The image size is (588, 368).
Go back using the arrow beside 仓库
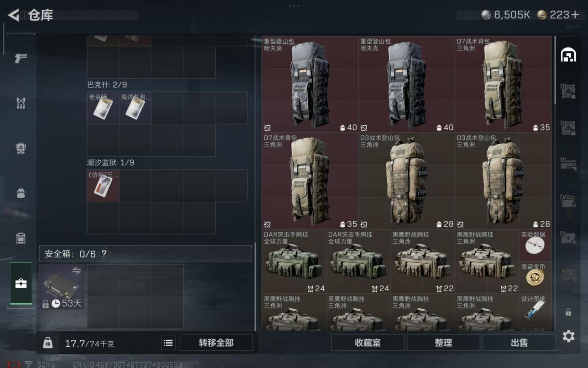click(x=14, y=15)
